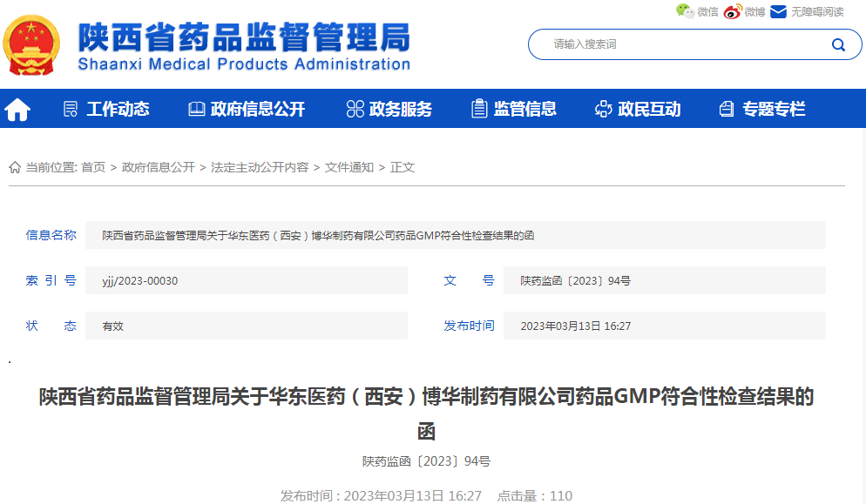Click the document icon beside 专题专栏
Image resolution: width=866 pixels, height=504 pixels.
click(727, 109)
